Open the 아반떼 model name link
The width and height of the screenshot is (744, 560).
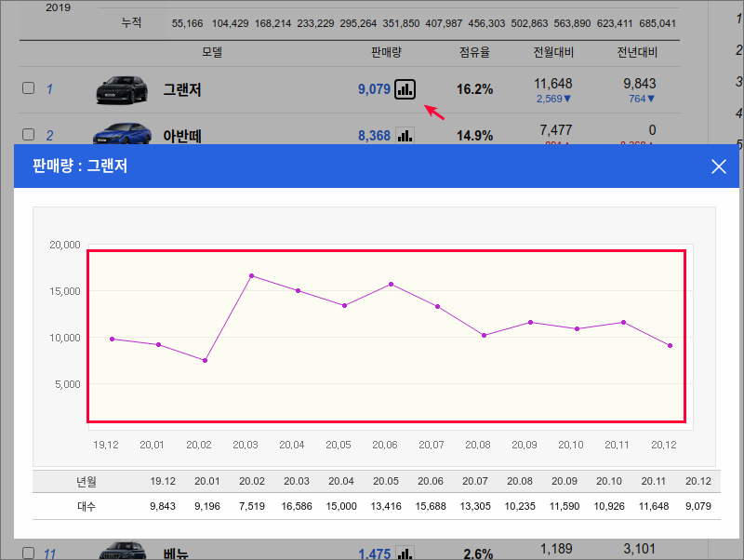pos(182,136)
